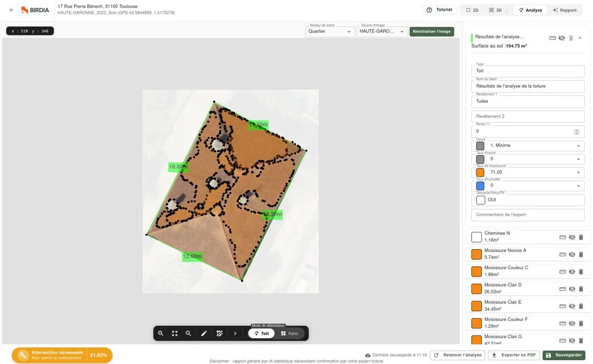Switch to the 3D view tab
Viewport: 593px width, 364px height.
pyautogui.click(x=496, y=10)
